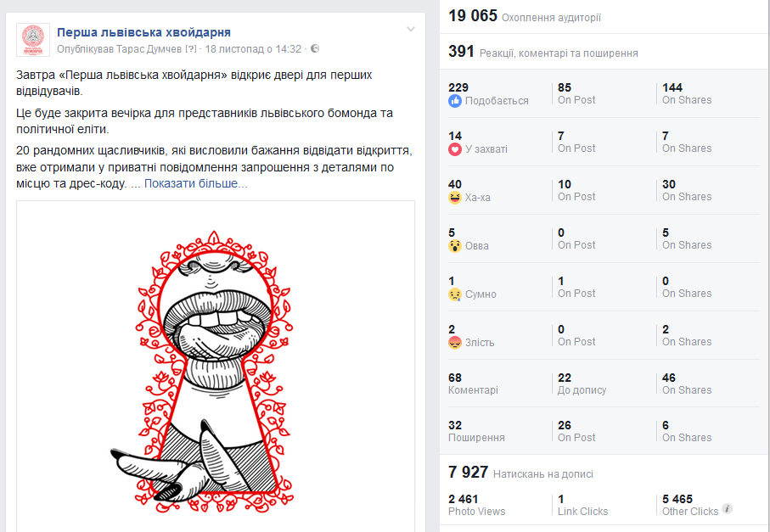Click the red heart Love reaction icon

(455, 149)
